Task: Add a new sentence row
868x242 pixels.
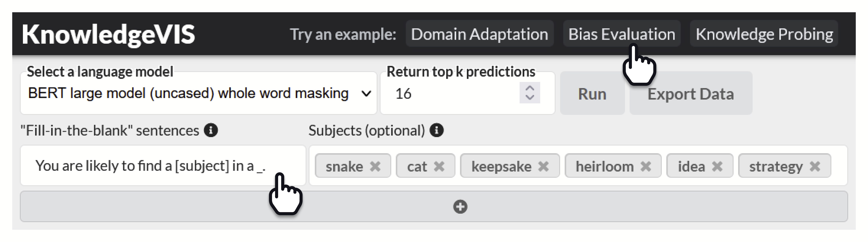Action: click(x=460, y=207)
